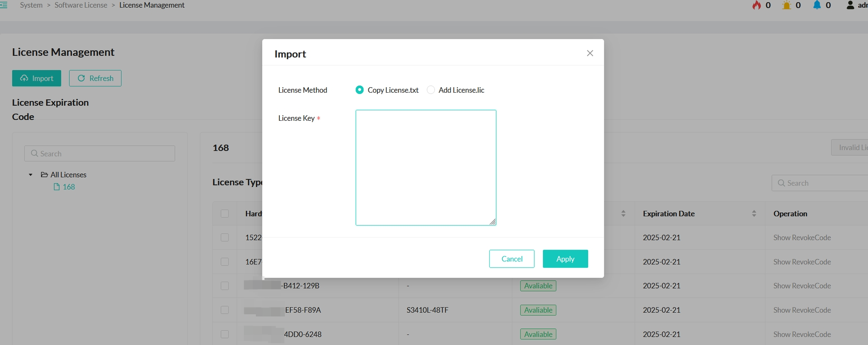868x345 pixels.
Task: Click System in the breadcrumb
Action: click(31, 5)
